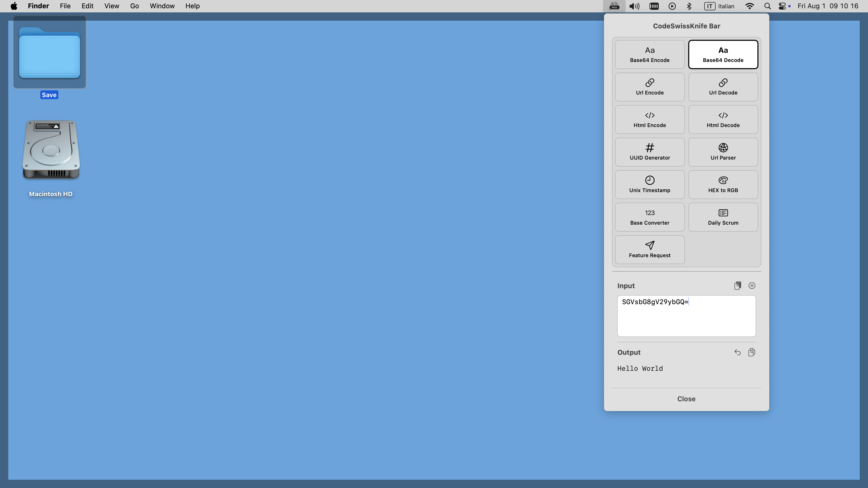This screenshot has width=868, height=488.
Task: Open Control Center
Action: point(782,6)
